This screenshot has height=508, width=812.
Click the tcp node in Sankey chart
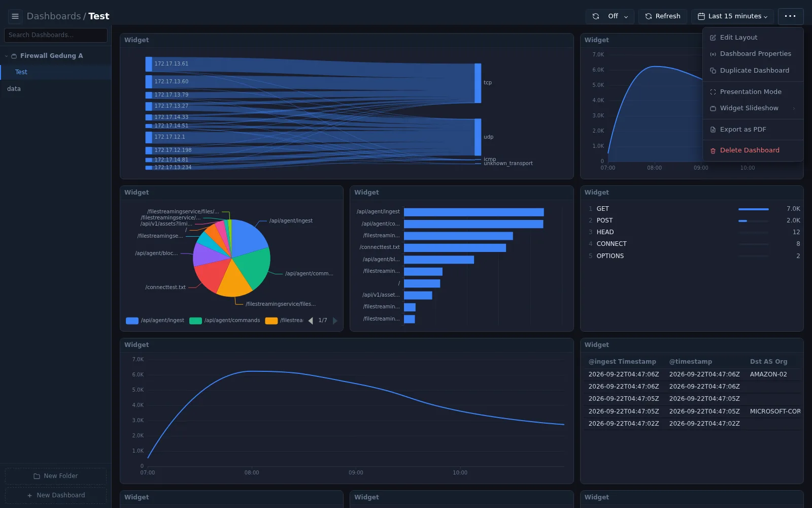click(x=478, y=83)
